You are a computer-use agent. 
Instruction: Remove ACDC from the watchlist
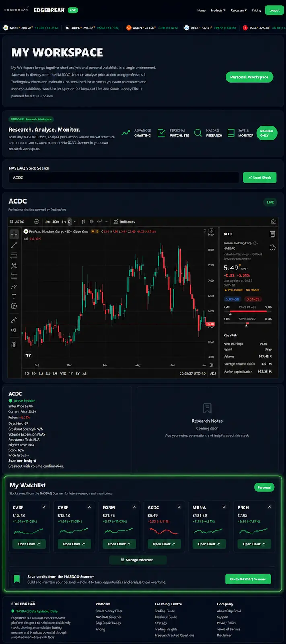pyautogui.click(x=179, y=507)
